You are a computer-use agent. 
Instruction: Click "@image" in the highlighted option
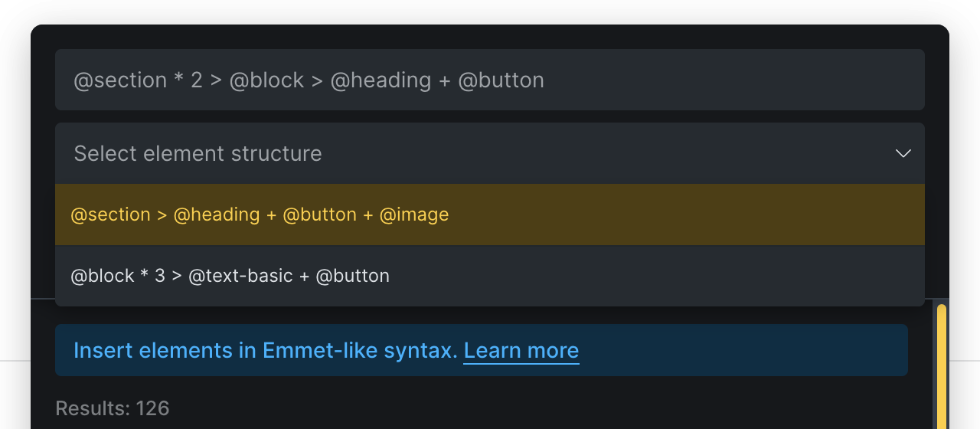click(414, 215)
